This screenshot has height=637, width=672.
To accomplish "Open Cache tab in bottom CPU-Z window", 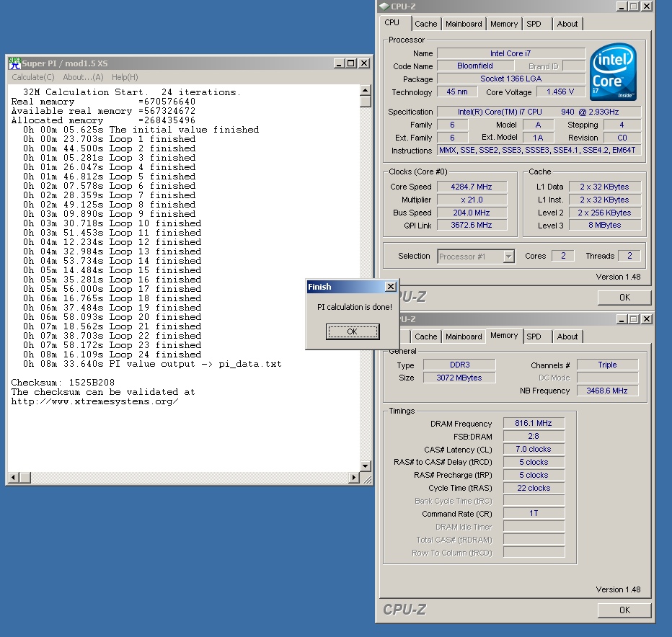I will point(426,337).
